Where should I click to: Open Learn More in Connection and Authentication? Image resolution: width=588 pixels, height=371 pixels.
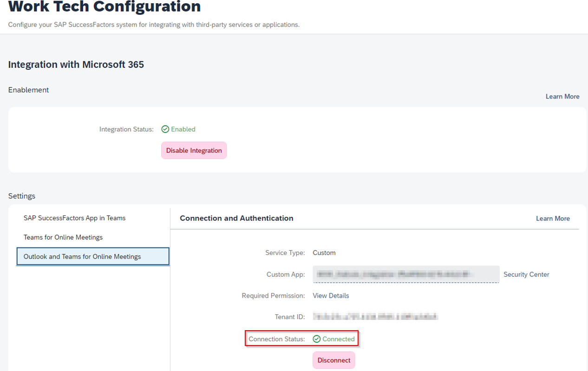tap(553, 218)
